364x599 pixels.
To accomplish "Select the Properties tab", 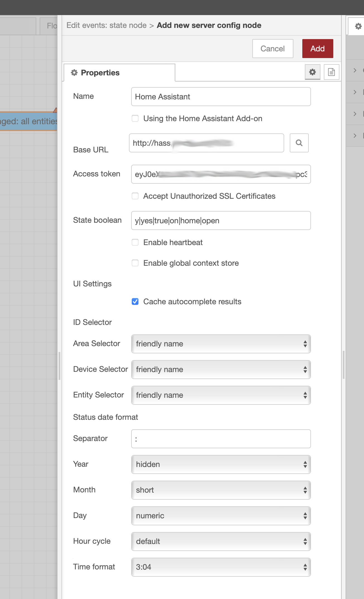I will pyautogui.click(x=119, y=73).
